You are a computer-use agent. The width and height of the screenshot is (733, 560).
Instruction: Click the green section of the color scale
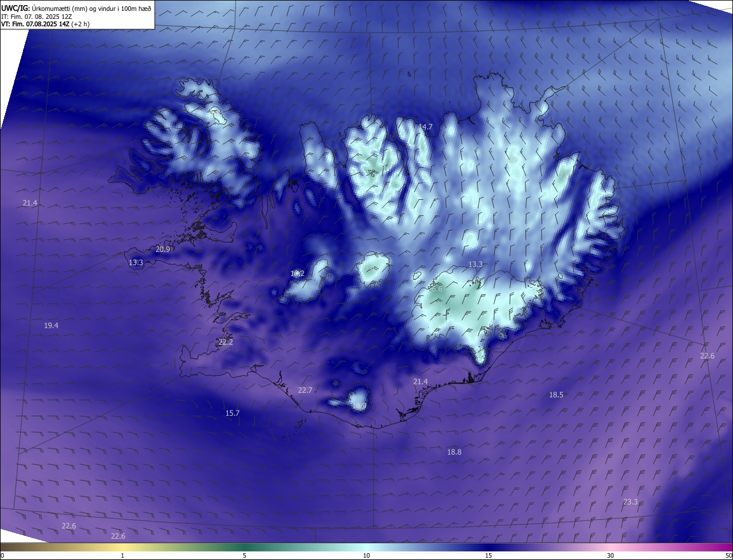click(x=245, y=547)
